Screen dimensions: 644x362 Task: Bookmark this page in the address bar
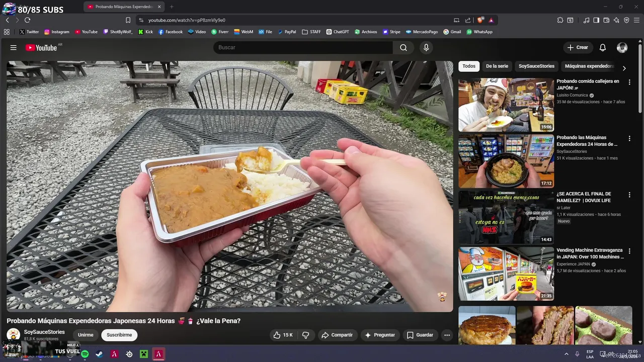(x=128, y=20)
